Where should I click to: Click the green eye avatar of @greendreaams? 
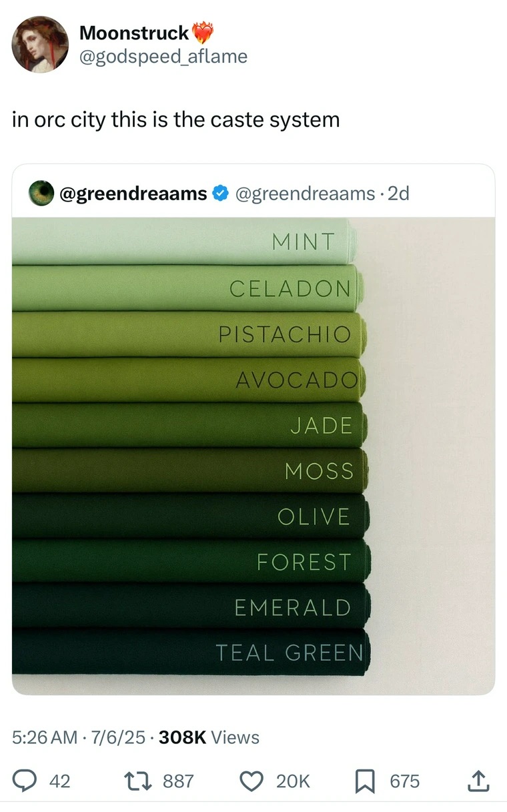click(41, 193)
